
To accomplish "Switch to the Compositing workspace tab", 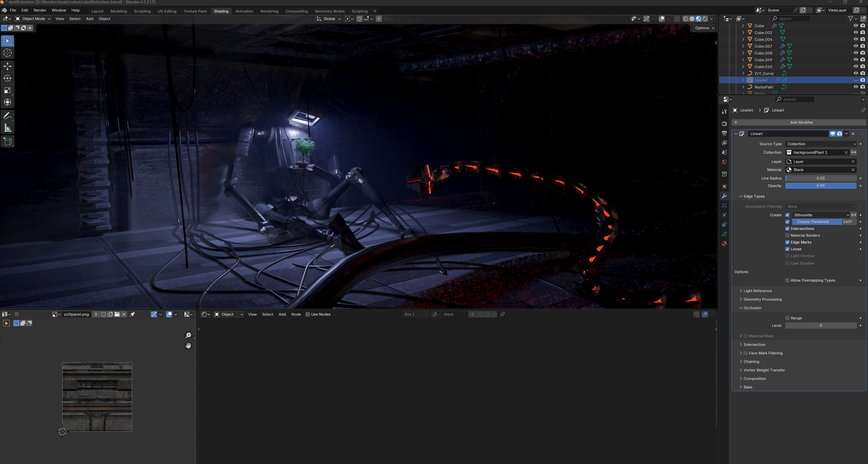I will 296,11.
